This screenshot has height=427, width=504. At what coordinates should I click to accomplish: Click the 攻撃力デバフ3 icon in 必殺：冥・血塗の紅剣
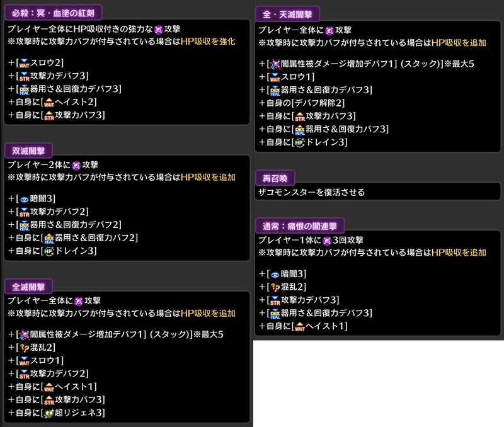point(25,76)
